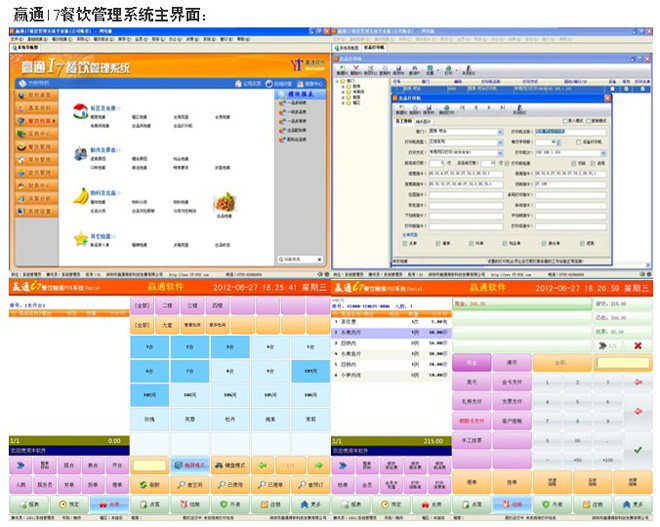
Task: Clear the function search box with its X
Action: [x=319, y=260]
